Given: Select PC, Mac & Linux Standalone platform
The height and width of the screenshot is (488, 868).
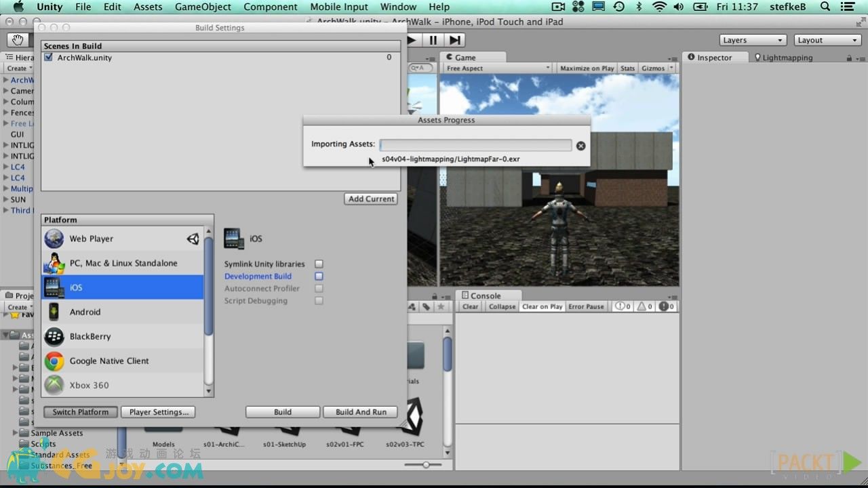Looking at the screenshot, I should click(x=123, y=263).
